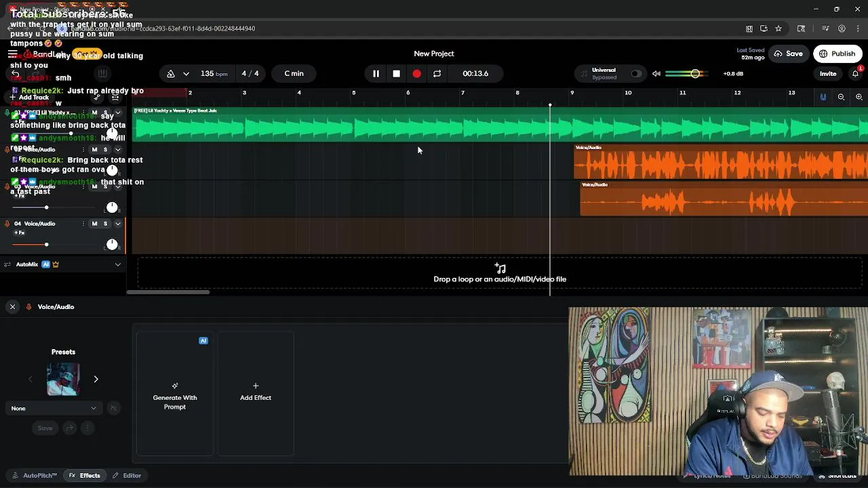Switch to Effects tab
868x488 pixels.
click(85, 476)
